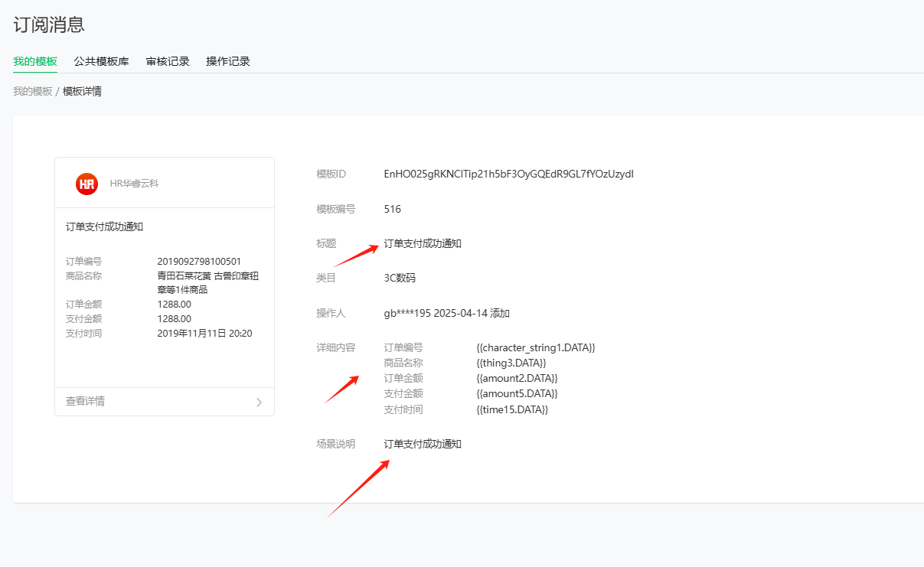Click the 模板编号 value 516
This screenshot has height=567, width=924.
tap(392, 209)
